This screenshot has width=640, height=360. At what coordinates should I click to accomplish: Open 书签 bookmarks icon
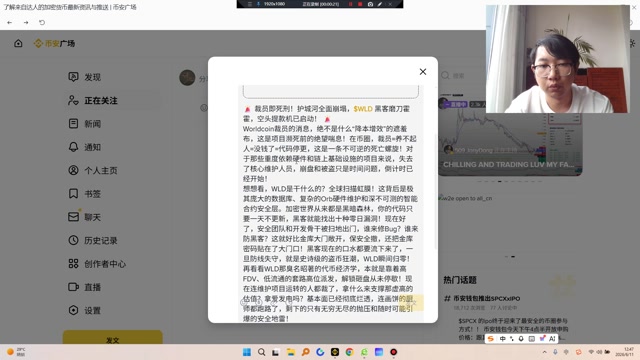(x=73, y=193)
